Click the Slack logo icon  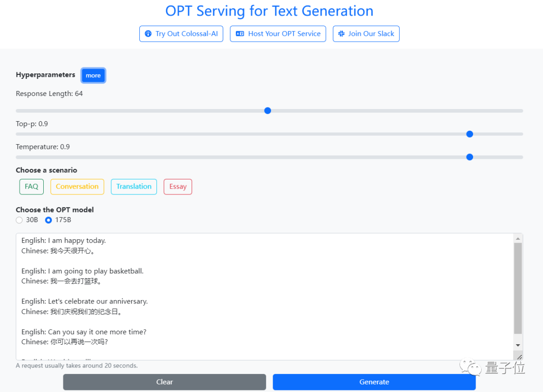click(x=341, y=34)
